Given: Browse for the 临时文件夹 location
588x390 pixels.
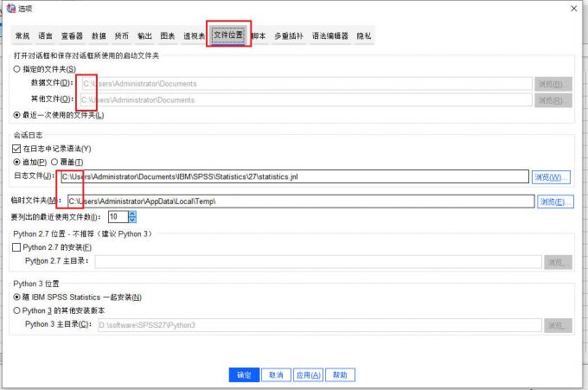Looking at the screenshot, I should (x=555, y=201).
